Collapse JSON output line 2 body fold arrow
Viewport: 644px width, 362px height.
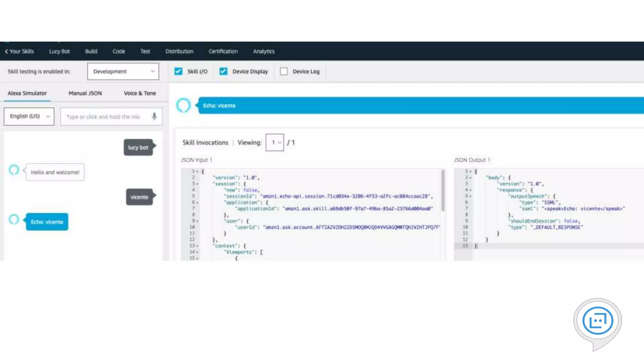point(470,178)
